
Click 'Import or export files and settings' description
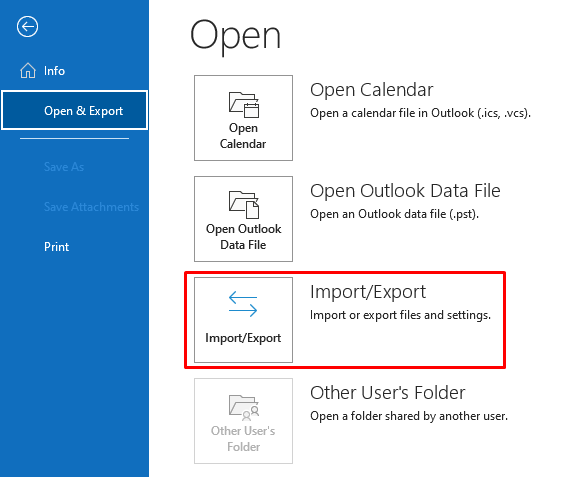tap(400, 315)
